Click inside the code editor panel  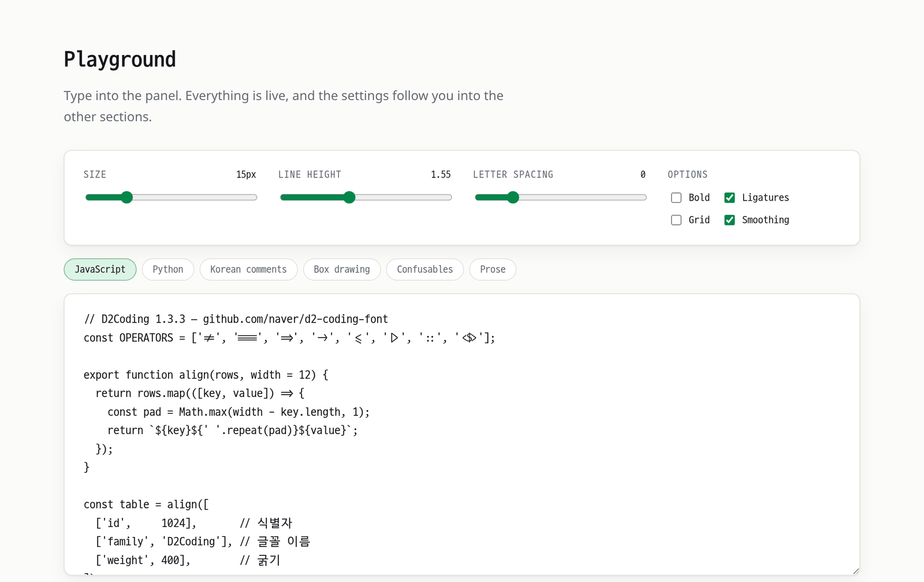click(462, 435)
